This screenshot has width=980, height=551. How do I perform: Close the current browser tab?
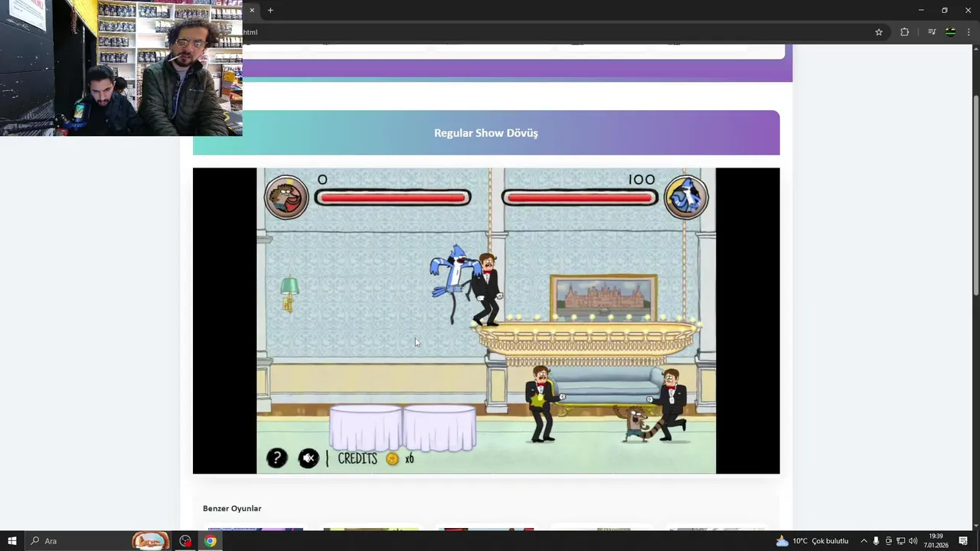[x=252, y=10]
